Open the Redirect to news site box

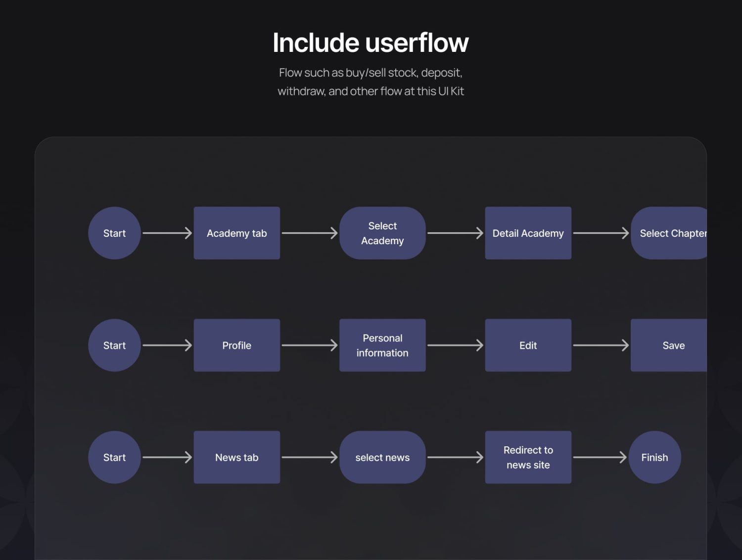[528, 457]
